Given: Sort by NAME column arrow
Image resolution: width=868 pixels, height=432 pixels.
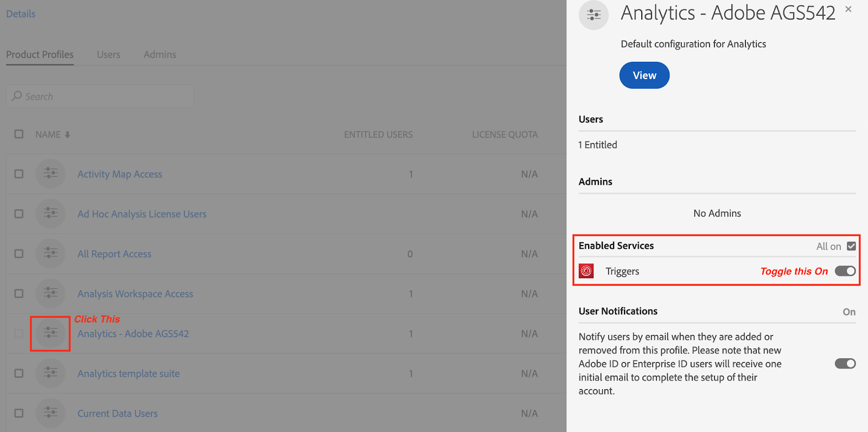Looking at the screenshot, I should [x=68, y=134].
